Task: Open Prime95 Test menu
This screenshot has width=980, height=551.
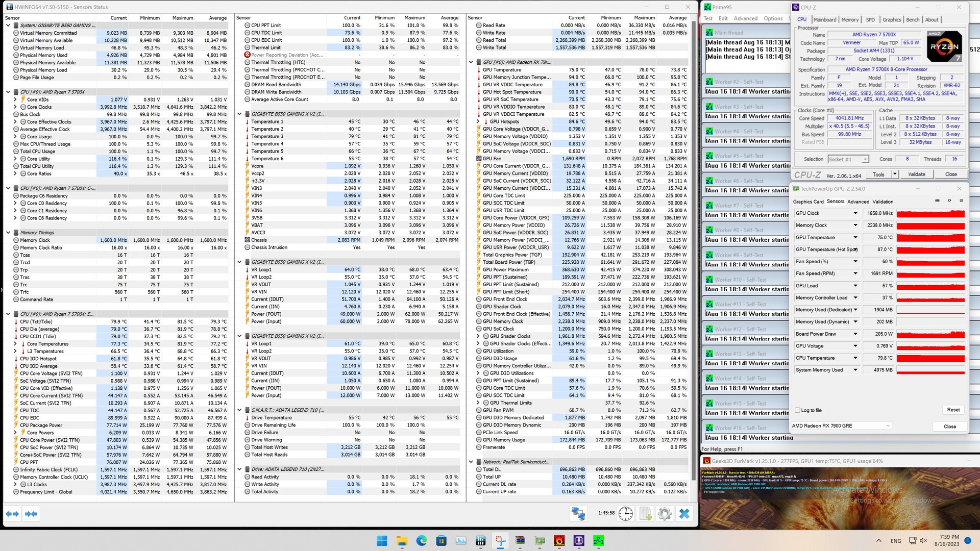Action: tap(708, 18)
